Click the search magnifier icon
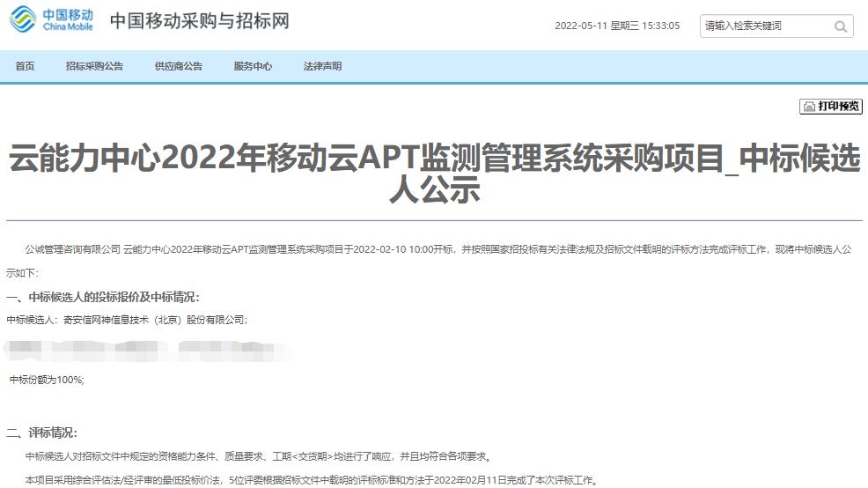The height and width of the screenshot is (488, 868). [841, 26]
